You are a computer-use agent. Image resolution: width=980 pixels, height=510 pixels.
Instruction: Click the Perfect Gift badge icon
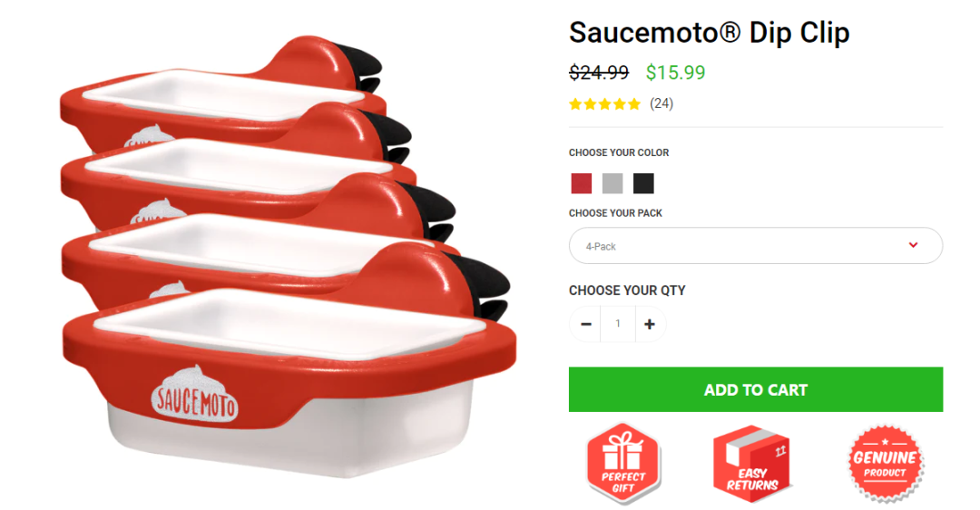(623, 463)
